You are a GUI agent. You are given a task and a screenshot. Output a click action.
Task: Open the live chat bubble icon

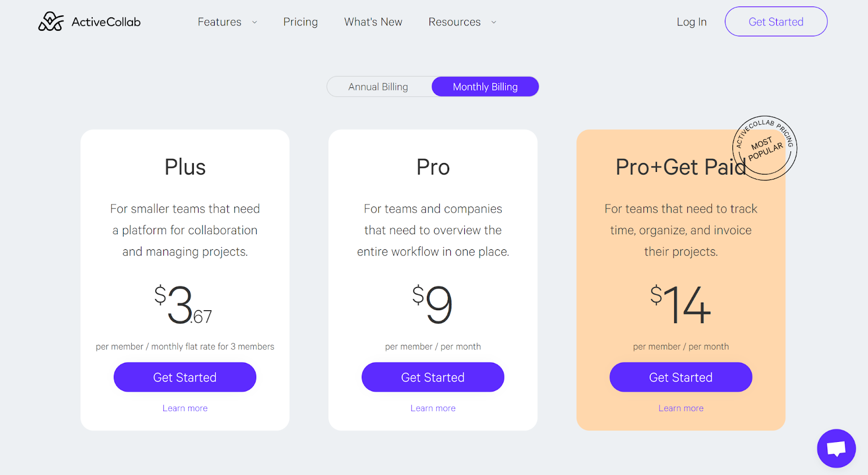(x=836, y=448)
